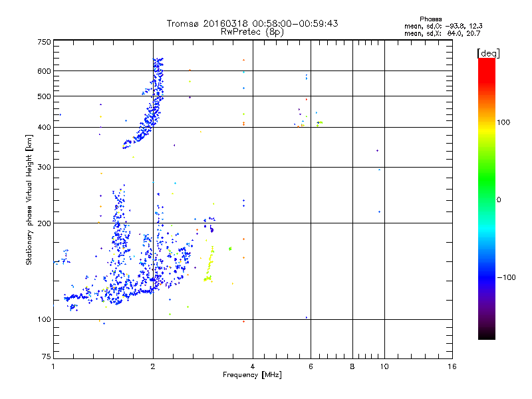Click the x-axis tick label '2'
Viewport: 532px width, 399px height.
(x=153, y=366)
